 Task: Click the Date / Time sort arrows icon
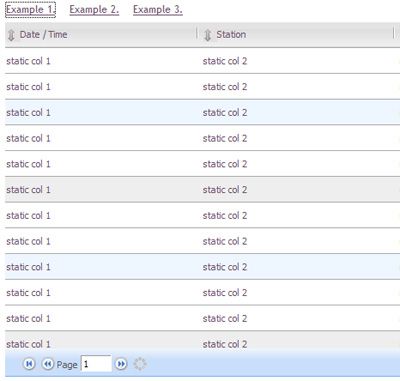click(11, 35)
